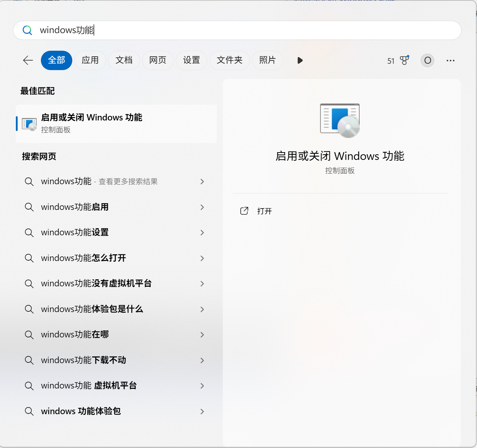The width and height of the screenshot is (477, 448).
Task: Click 打开 to open the control panel item
Action: (x=264, y=211)
